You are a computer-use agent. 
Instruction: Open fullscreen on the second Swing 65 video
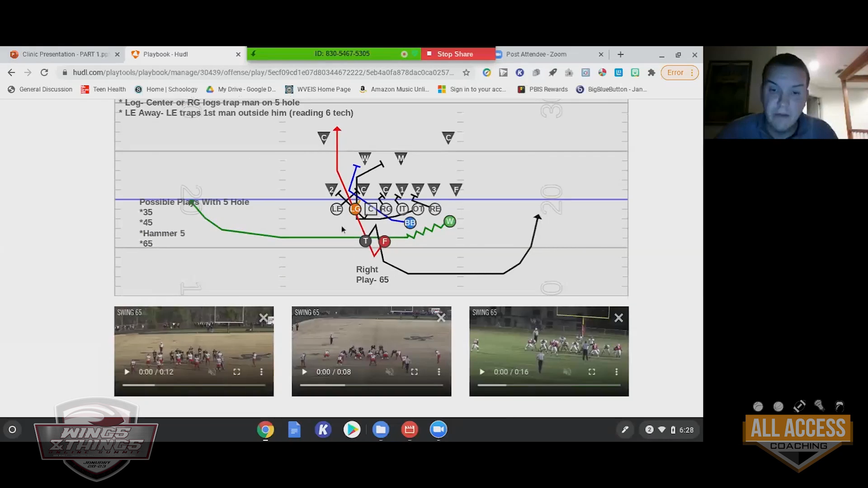[x=414, y=372]
